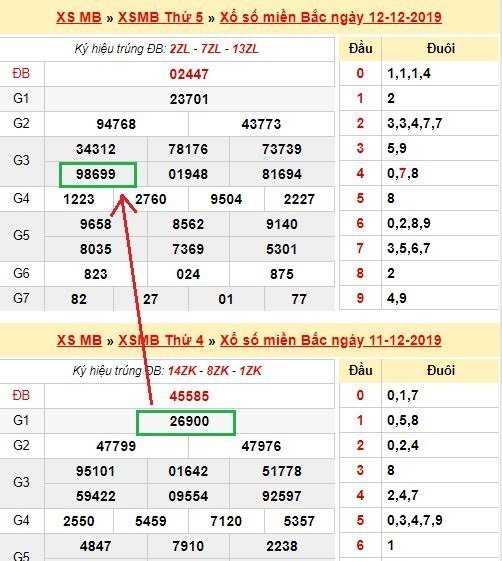The height and width of the screenshot is (561, 502).
Task: Select G3 number 51778
Action: (x=282, y=471)
